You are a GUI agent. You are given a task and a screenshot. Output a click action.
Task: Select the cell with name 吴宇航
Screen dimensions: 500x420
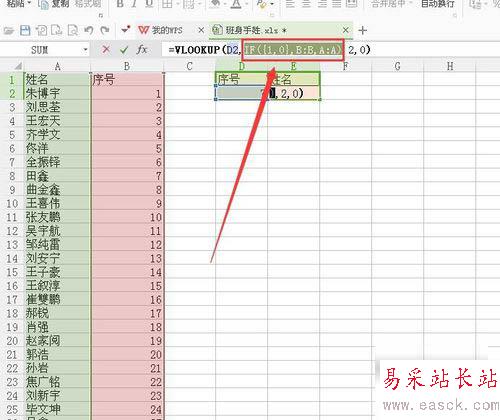pos(57,231)
